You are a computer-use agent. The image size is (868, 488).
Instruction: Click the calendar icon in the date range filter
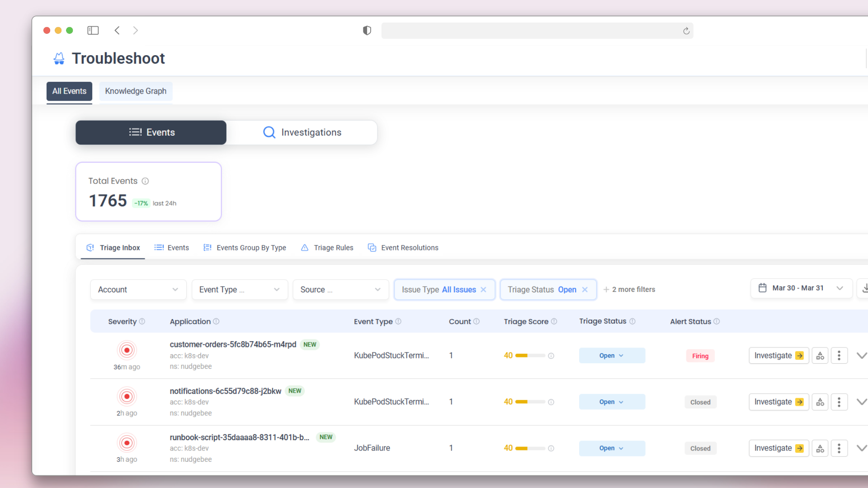click(x=763, y=288)
